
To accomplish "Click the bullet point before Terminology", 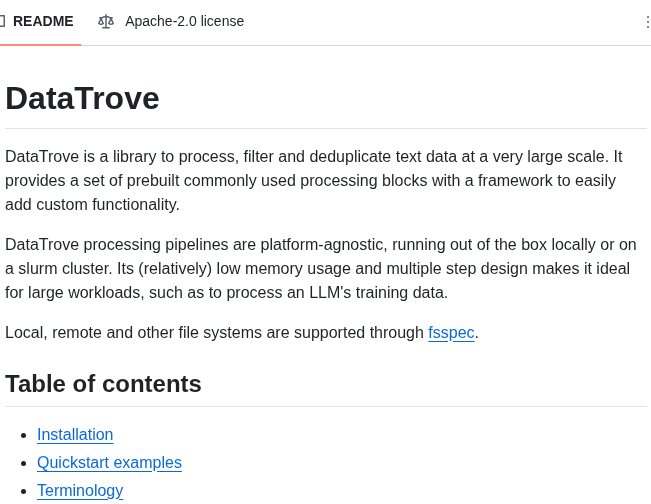I will point(24,491).
